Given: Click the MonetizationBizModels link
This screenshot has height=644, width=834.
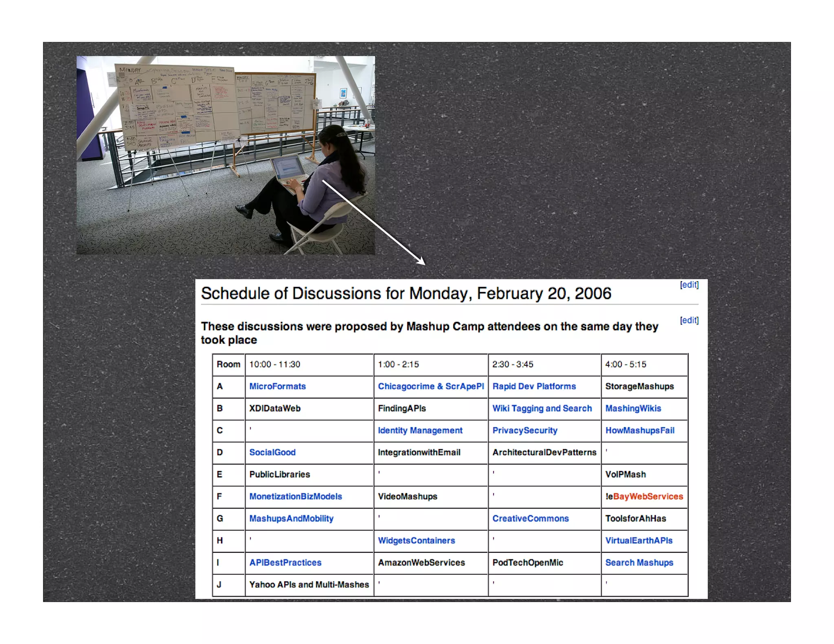Looking at the screenshot, I should (295, 496).
